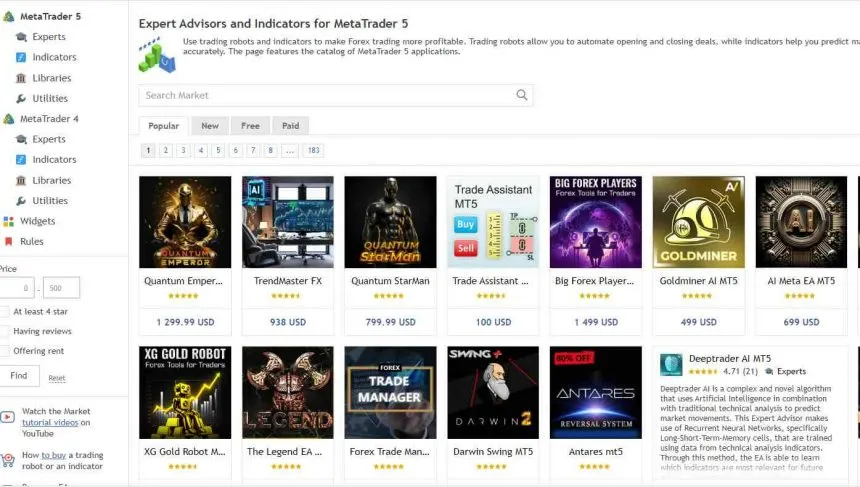Click the MetaTrader 5 Experts icon
860x487 pixels.
pos(21,37)
